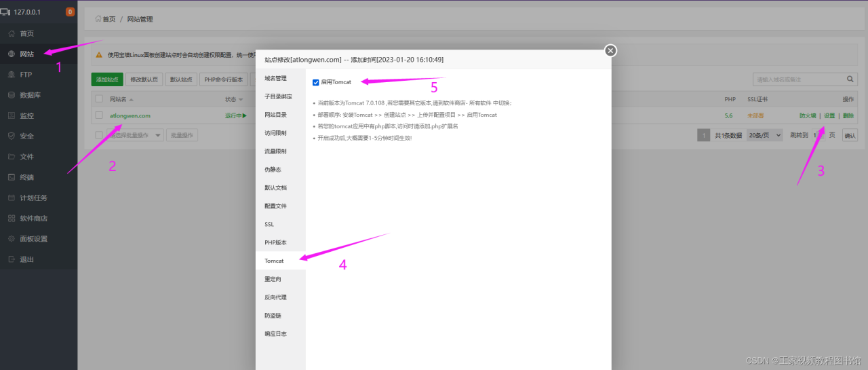Click the search magnifier icon in domain search
Screen dimensions: 868x370
(851, 79)
